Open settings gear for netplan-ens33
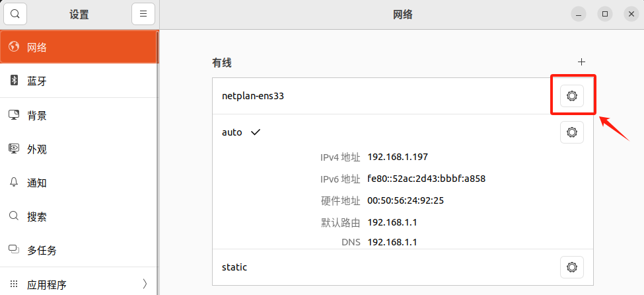The width and height of the screenshot is (644, 295). tap(572, 96)
